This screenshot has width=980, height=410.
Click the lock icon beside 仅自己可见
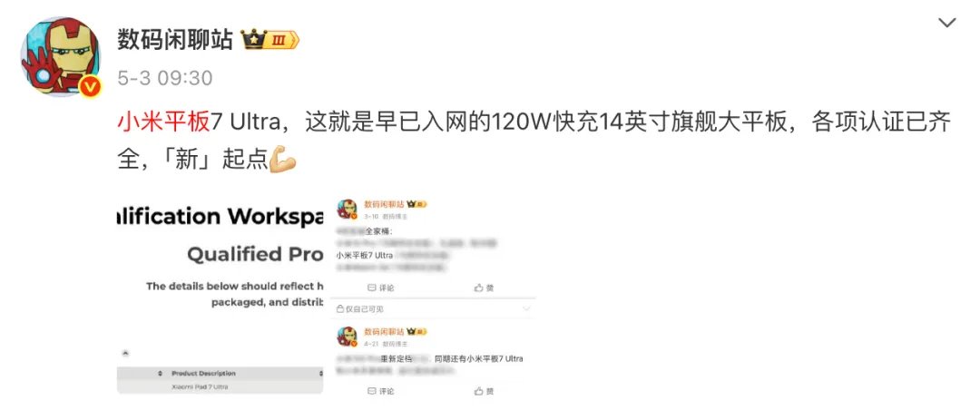[x=340, y=308]
